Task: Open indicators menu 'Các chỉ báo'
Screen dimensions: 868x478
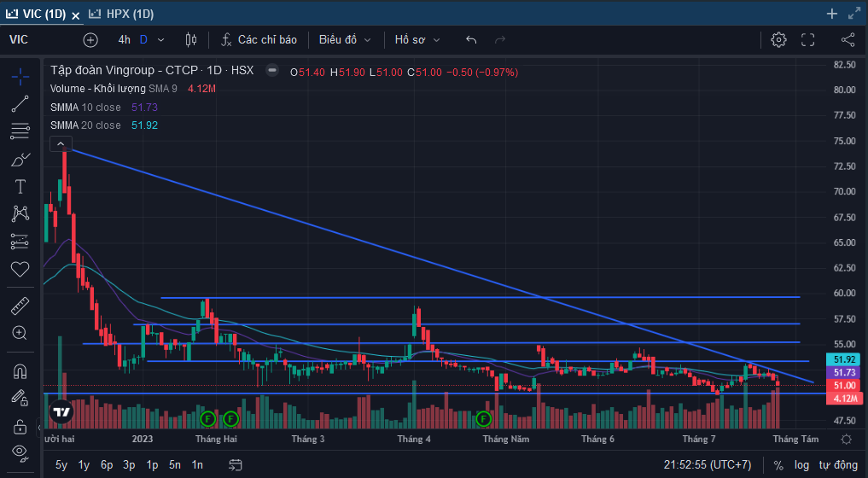Action: point(259,40)
